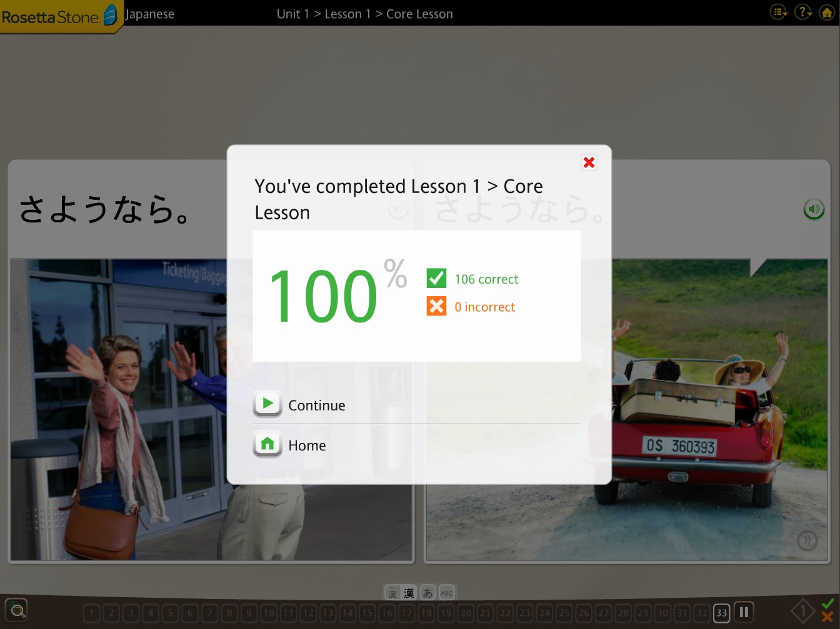Viewport: 840px width, 629px height.
Task: Open the help dropdown menu
Action: 802,12
